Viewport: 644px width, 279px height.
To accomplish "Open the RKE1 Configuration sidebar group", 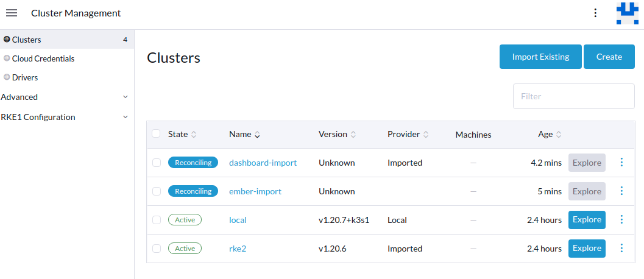I will 66,117.
